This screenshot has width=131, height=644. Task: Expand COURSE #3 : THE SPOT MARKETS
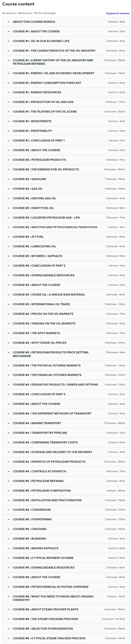(66, 333)
